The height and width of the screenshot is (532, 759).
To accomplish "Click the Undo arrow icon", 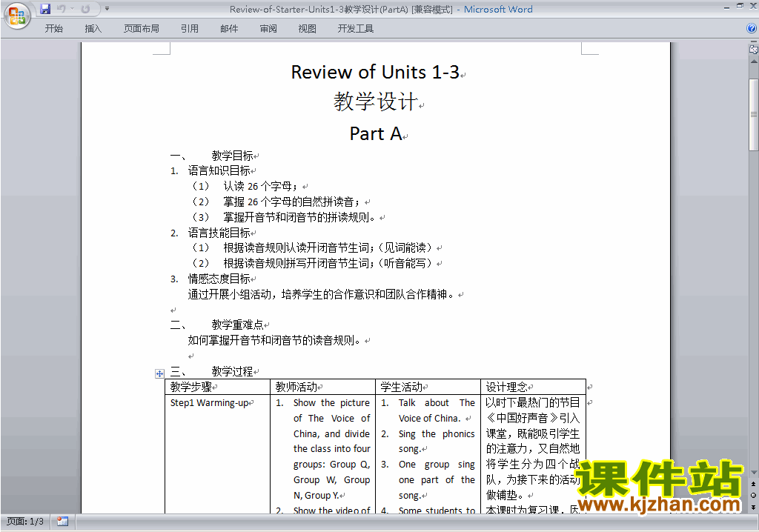I will click(61, 9).
